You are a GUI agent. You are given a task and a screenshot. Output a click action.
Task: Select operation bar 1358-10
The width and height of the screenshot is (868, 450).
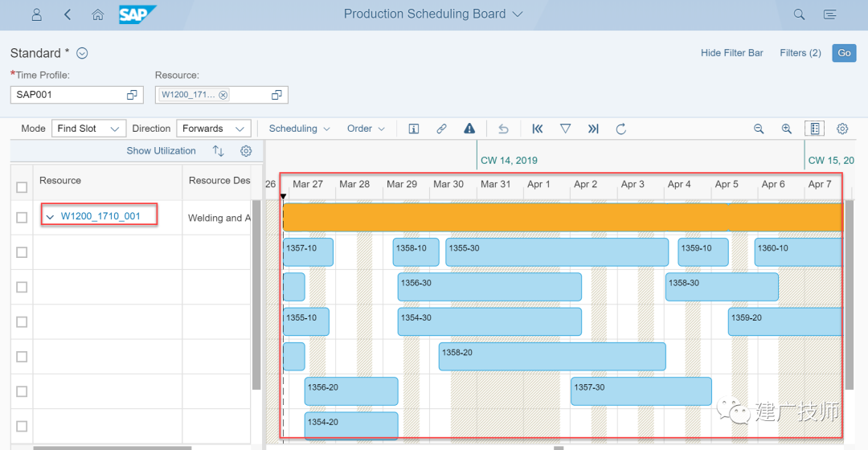[x=416, y=252]
